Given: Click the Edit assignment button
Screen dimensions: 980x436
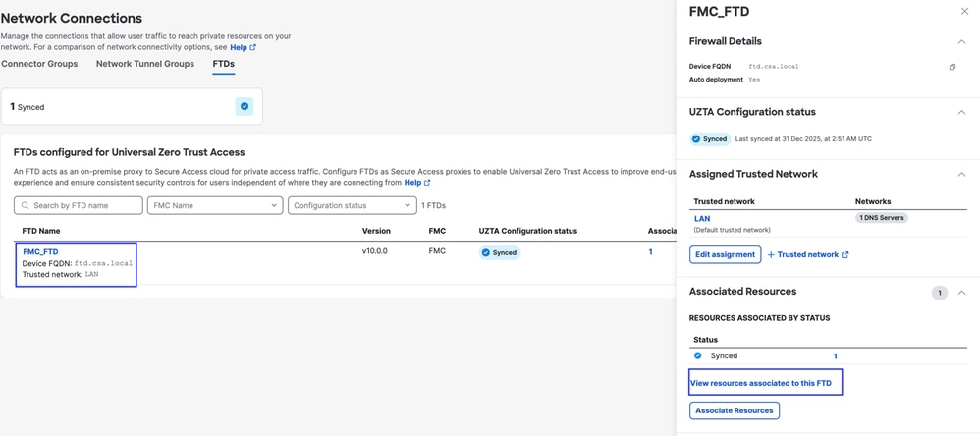Looking at the screenshot, I should coord(726,255).
